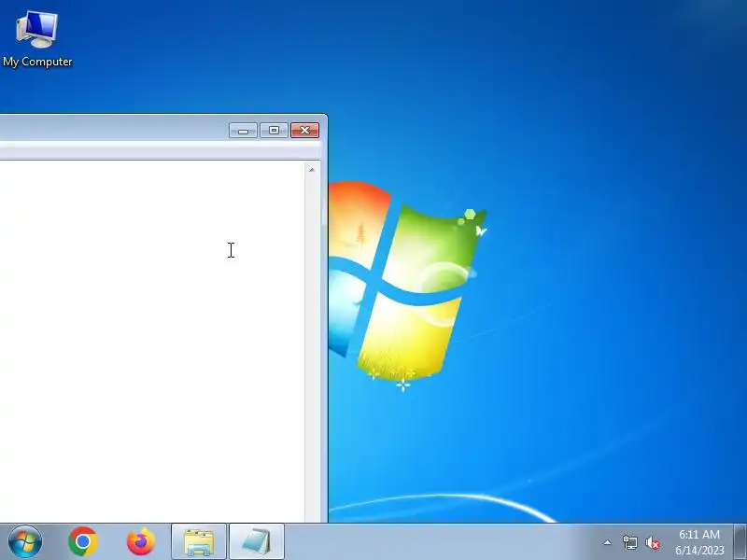
Task: Close the Notepad window
Action: coord(305,131)
